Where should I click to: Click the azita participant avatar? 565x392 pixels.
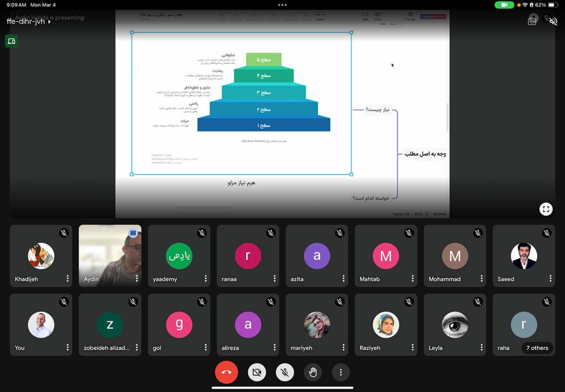(317, 256)
